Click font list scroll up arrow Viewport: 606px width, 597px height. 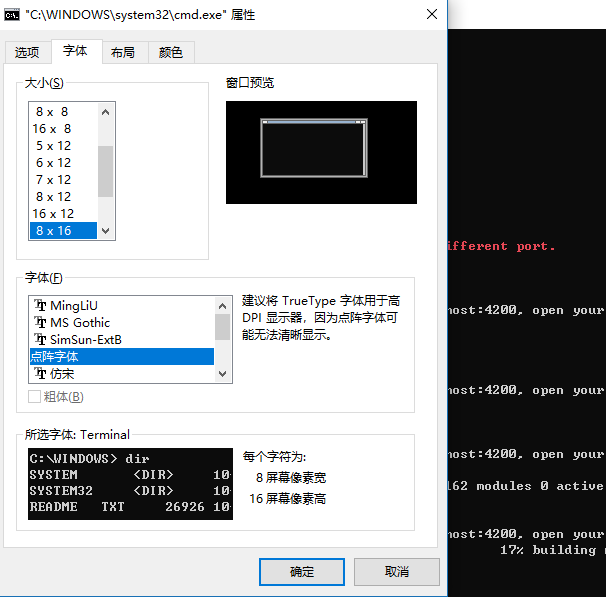[223, 306]
